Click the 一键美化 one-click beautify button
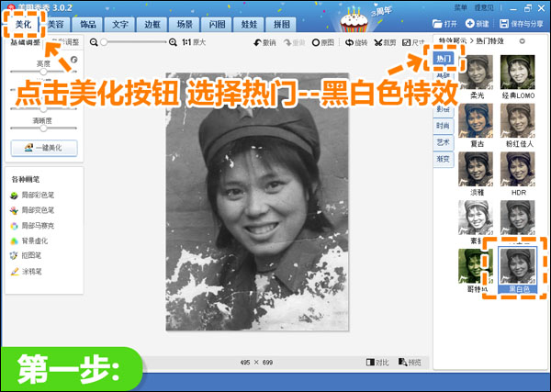The height and width of the screenshot is (392, 551). [x=43, y=148]
